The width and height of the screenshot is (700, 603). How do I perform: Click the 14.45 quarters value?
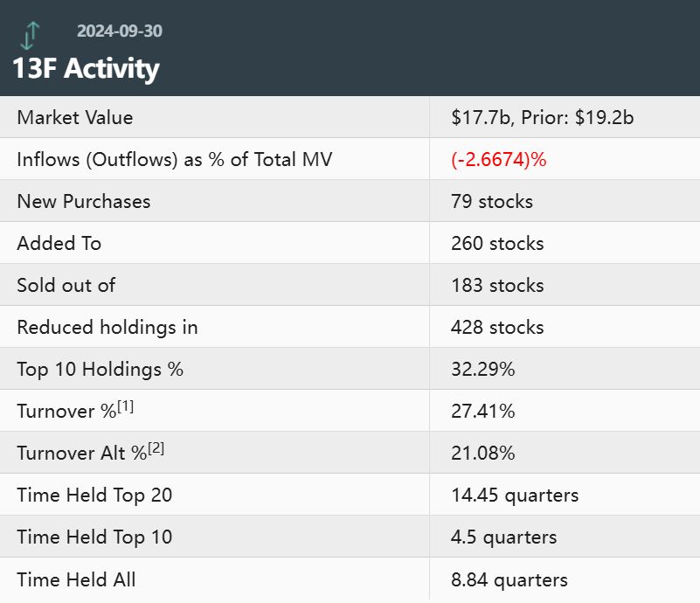tap(515, 495)
